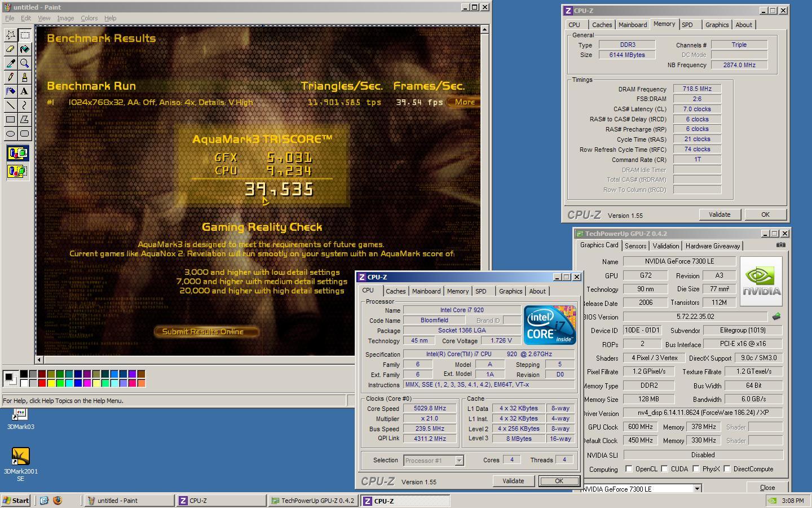Click OK in the front CPU-Z window
Screen dimensions: 812x508
point(559,481)
